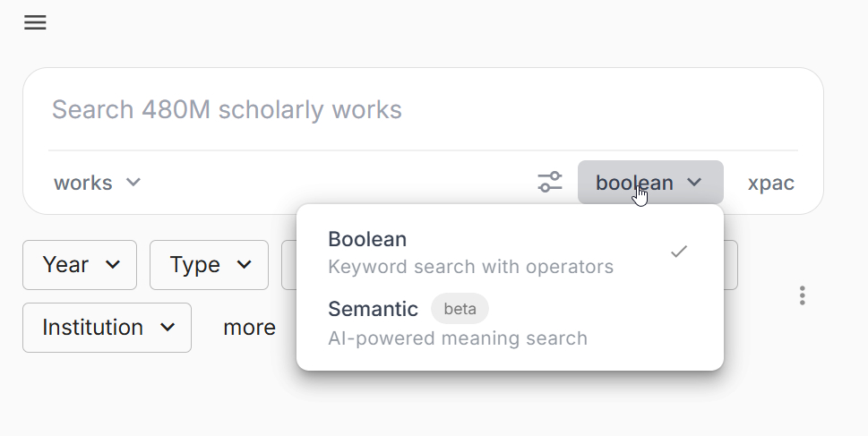Image resolution: width=868 pixels, height=436 pixels.
Task: Open the vertical three-dot options menu
Action: tap(803, 295)
